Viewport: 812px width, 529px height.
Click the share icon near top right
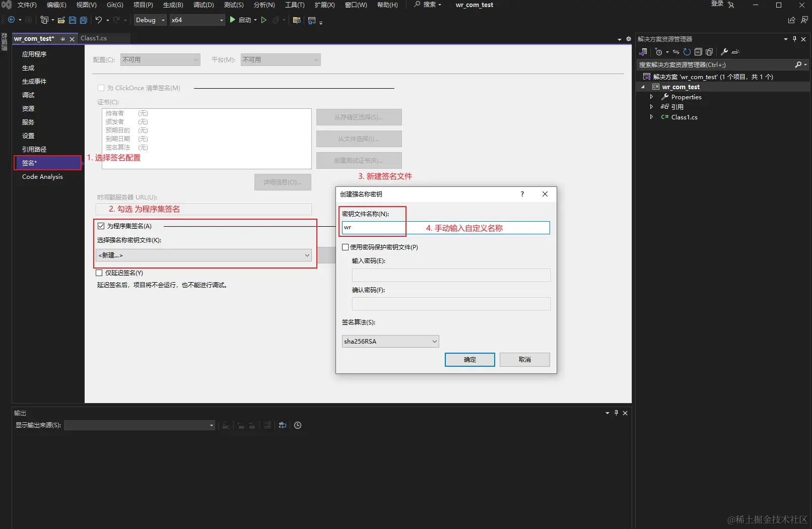point(791,20)
